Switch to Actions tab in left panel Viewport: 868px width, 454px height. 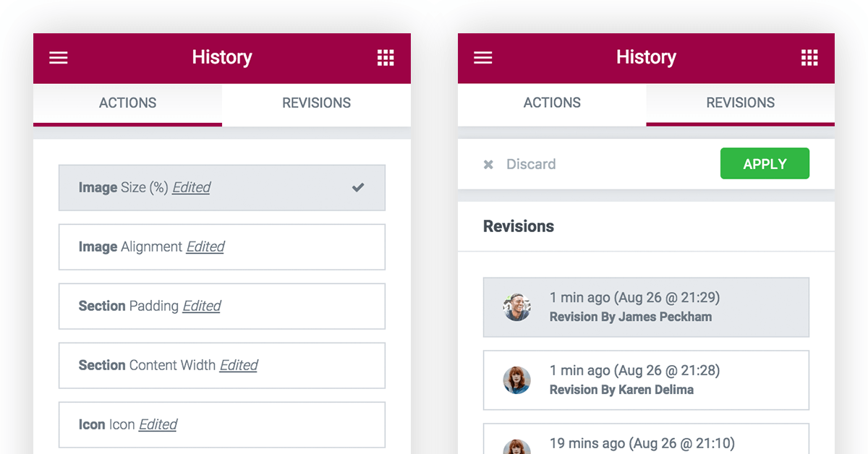[x=128, y=103]
